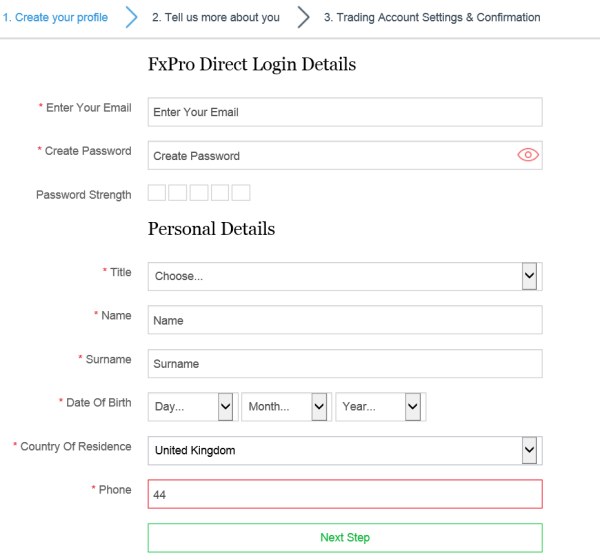The image size is (600, 555).
Task: Focus the Phone number field
Action: (345, 494)
